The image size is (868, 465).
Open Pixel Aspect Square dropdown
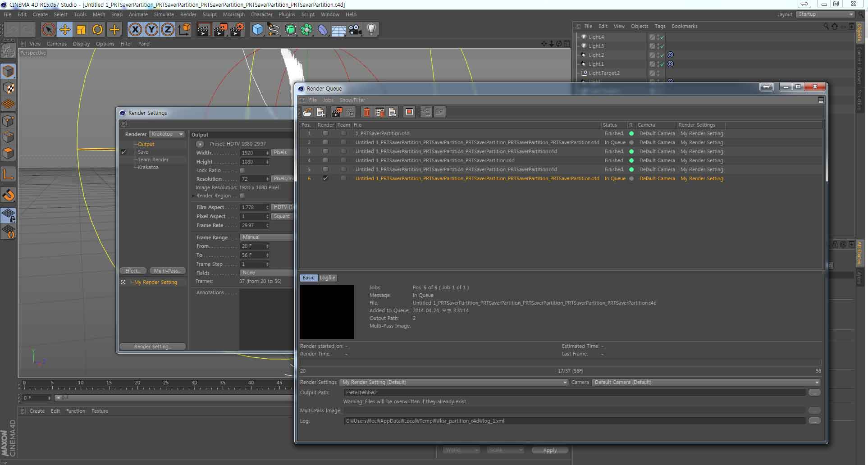pos(283,216)
